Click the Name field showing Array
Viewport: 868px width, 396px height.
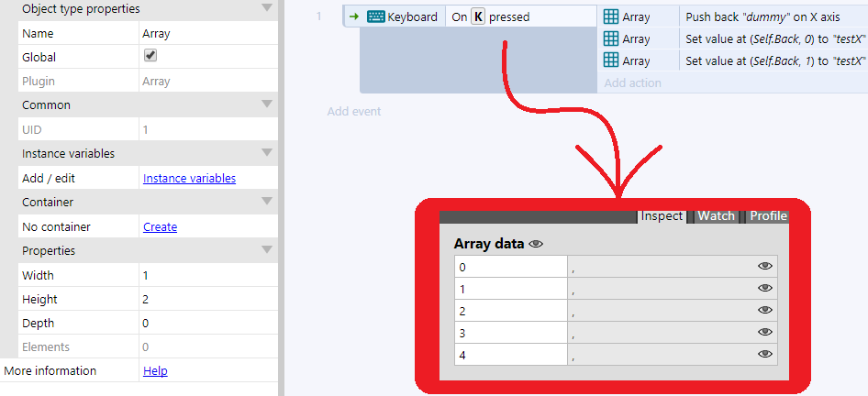coord(208,33)
